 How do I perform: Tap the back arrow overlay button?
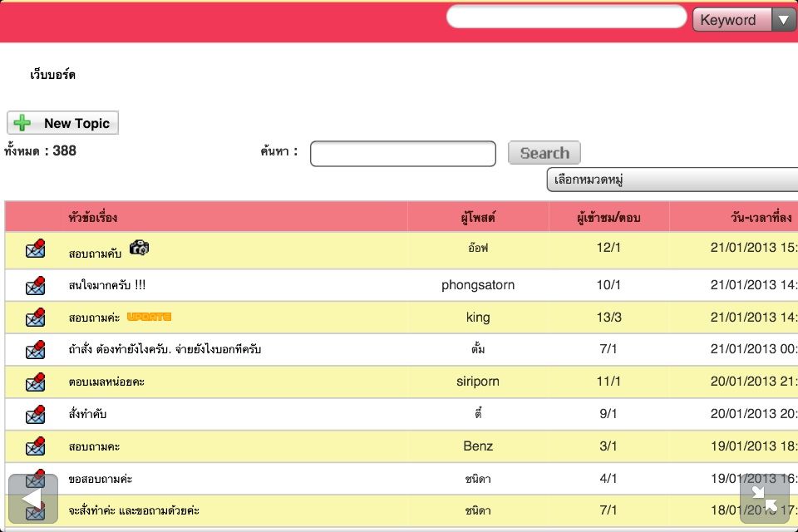pos(32,498)
